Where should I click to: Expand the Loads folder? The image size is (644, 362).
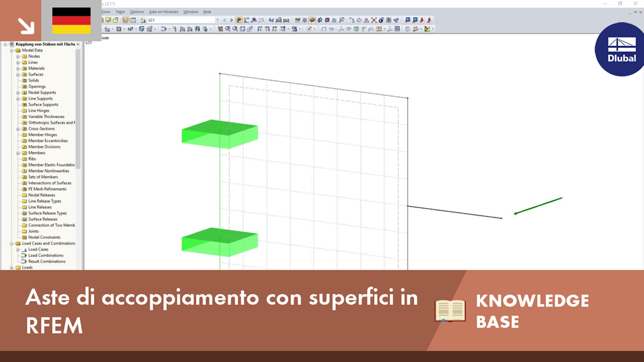pos(12,267)
